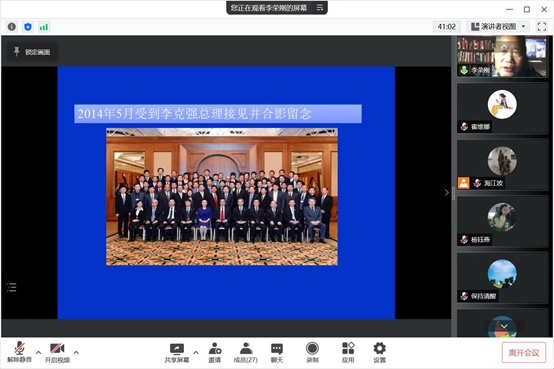Toggle 解除静音 microphone button
Viewport: 554px width, 369px height.
pos(20,353)
